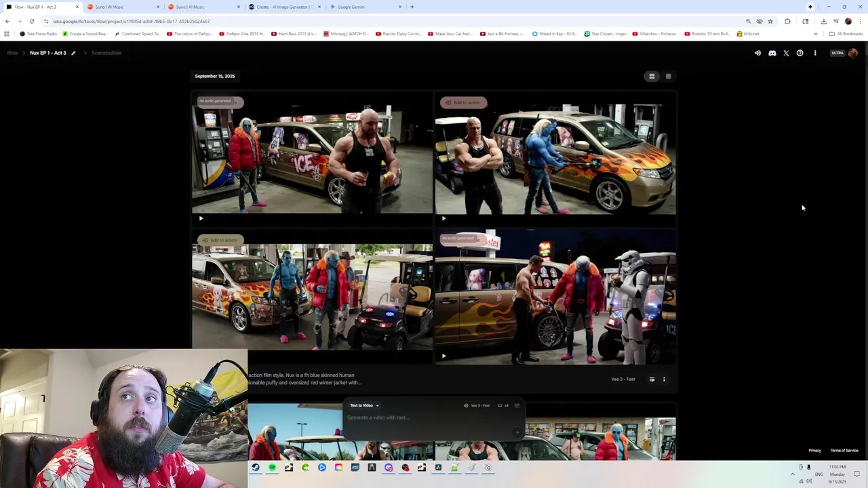Image resolution: width=868 pixels, height=488 pixels.
Task: Bookmark this page with the star icon
Action: click(x=770, y=21)
